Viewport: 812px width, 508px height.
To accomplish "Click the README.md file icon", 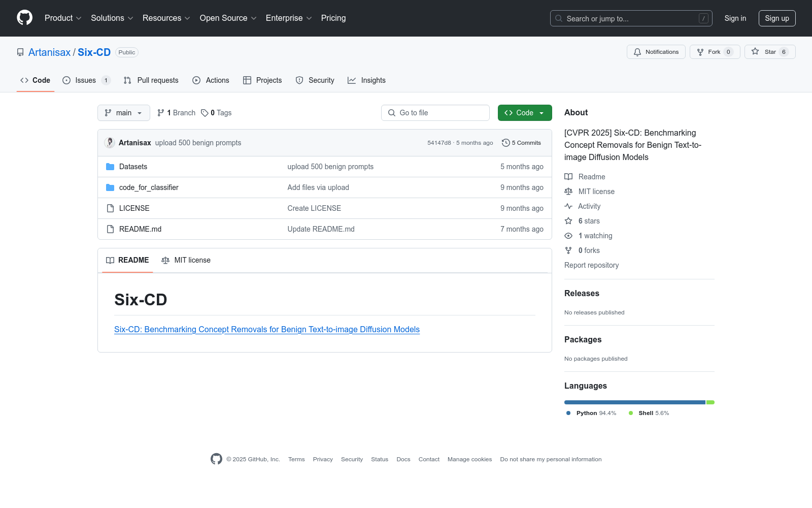I will tap(110, 229).
